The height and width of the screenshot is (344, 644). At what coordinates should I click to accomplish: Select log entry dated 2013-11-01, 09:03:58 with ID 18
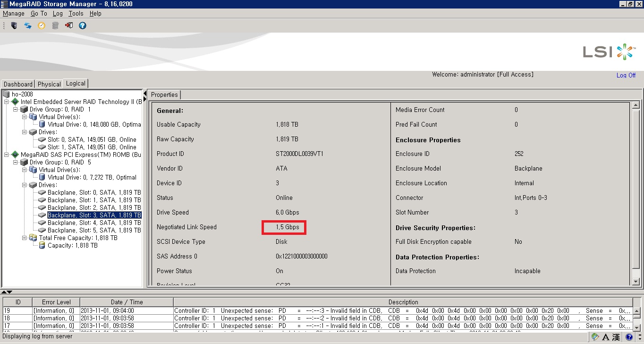pyautogui.click(x=318, y=318)
